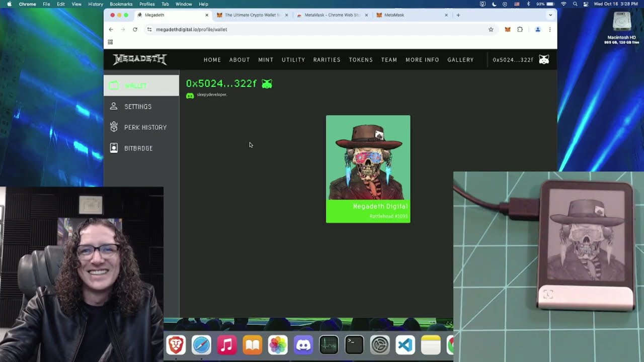Click the Chrome address bar URL
This screenshot has width=644, height=362.
pyautogui.click(x=192, y=30)
